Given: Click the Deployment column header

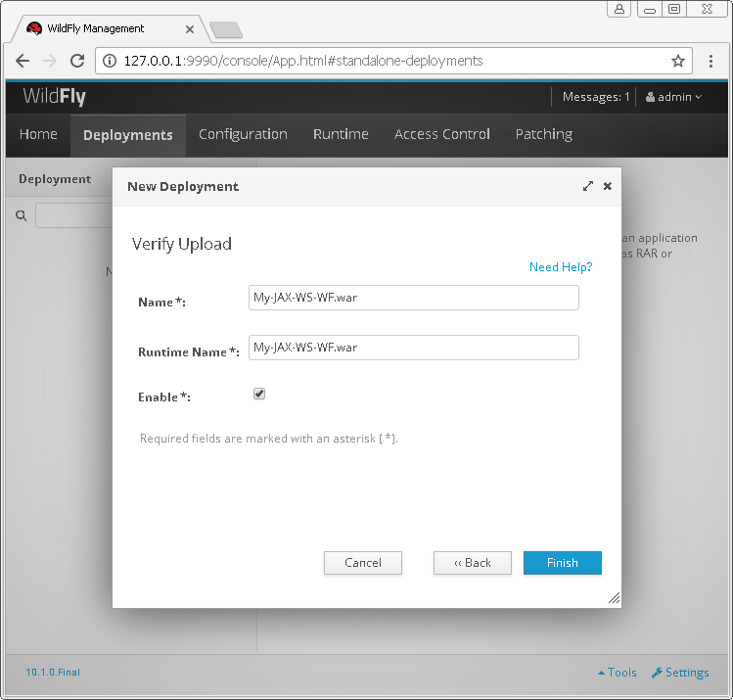Looking at the screenshot, I should (x=55, y=179).
